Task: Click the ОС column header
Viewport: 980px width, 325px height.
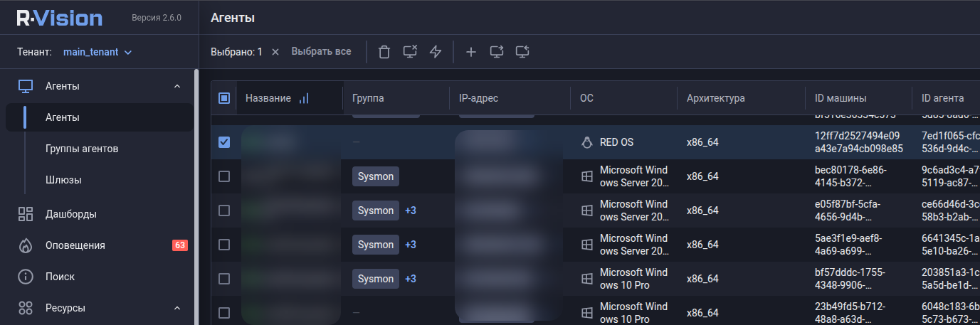Action: [x=586, y=98]
